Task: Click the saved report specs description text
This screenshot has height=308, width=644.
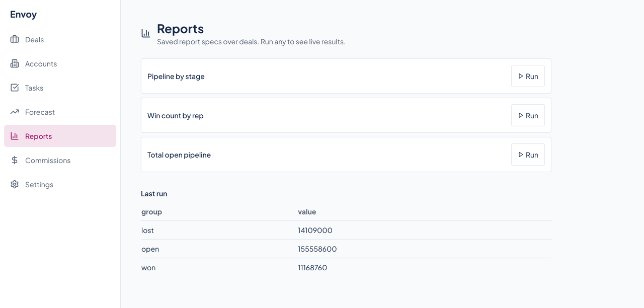Action: click(x=251, y=42)
